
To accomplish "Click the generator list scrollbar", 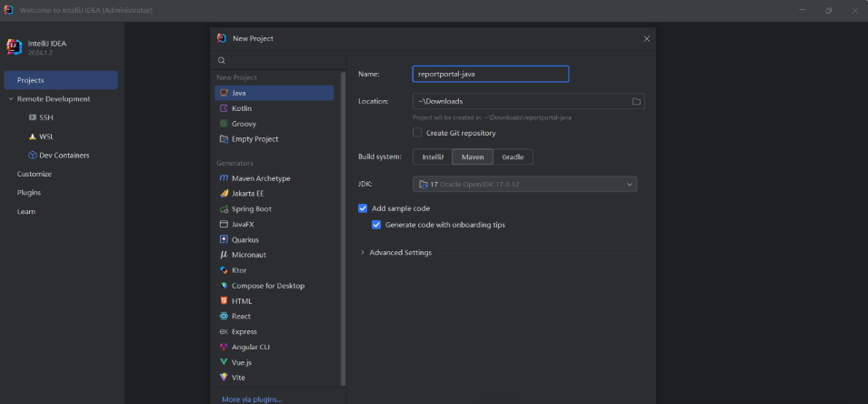I will (x=344, y=228).
